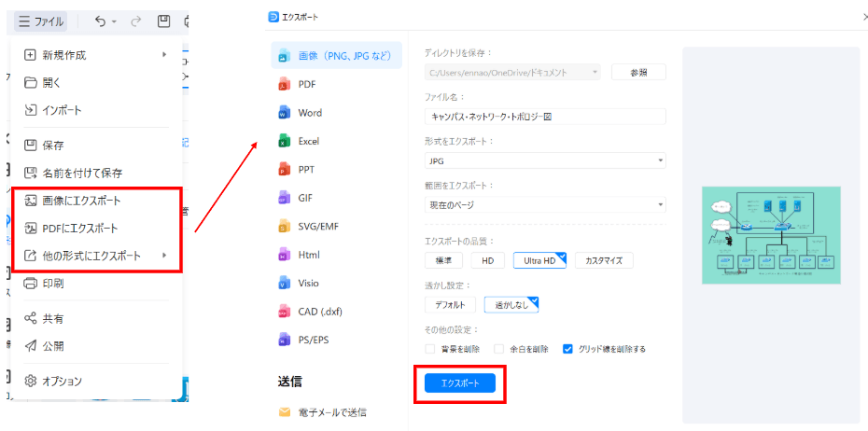868x431 pixels.
Task: Click the blue エクスポート button
Action: coord(460,382)
